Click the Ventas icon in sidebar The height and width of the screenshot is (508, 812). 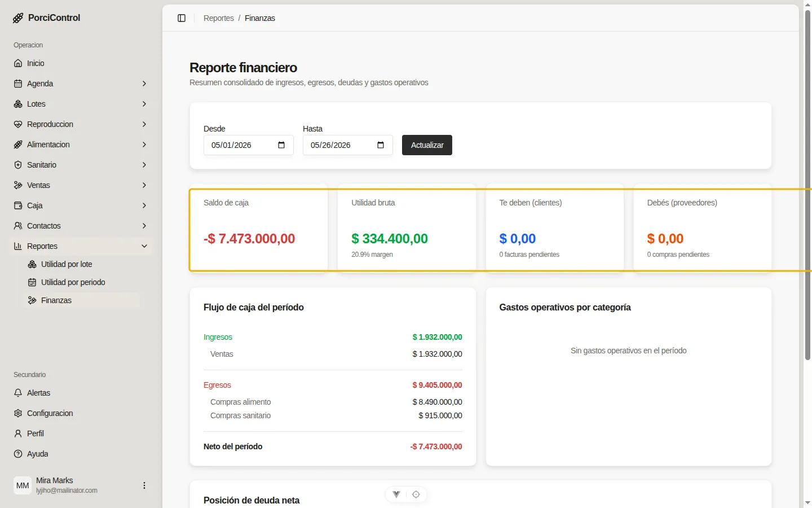18,185
